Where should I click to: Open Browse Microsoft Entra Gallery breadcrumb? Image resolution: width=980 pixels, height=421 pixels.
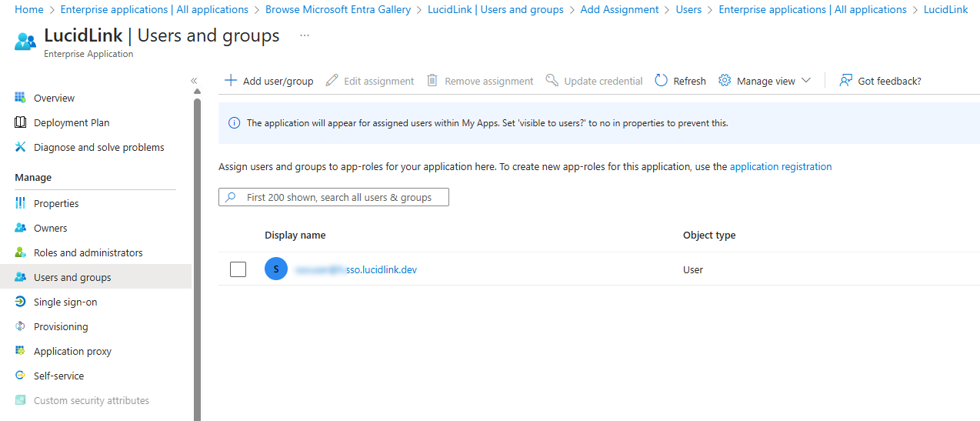click(338, 9)
